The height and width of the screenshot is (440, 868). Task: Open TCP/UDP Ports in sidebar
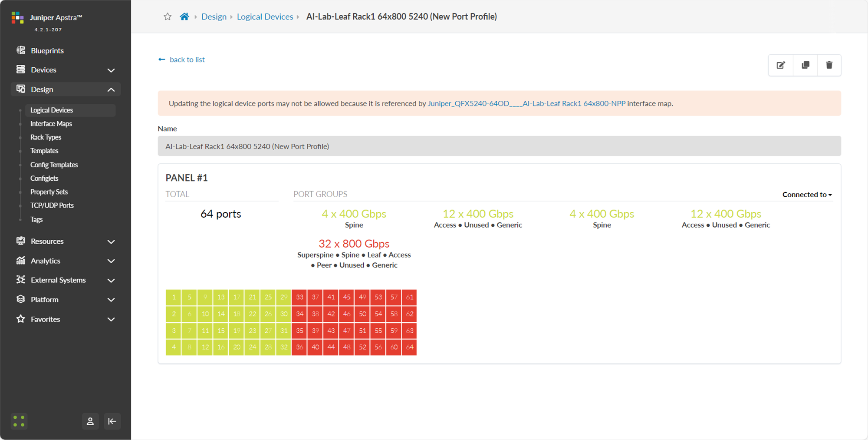click(52, 205)
